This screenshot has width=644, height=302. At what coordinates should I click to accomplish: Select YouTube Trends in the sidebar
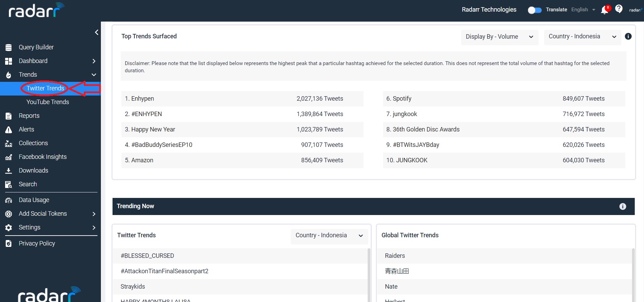click(x=48, y=102)
